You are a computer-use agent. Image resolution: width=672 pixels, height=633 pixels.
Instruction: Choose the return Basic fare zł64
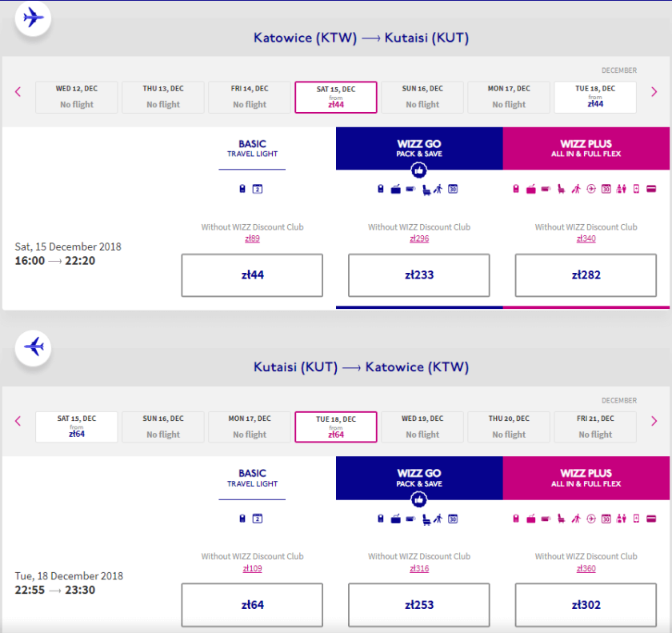coord(252,604)
